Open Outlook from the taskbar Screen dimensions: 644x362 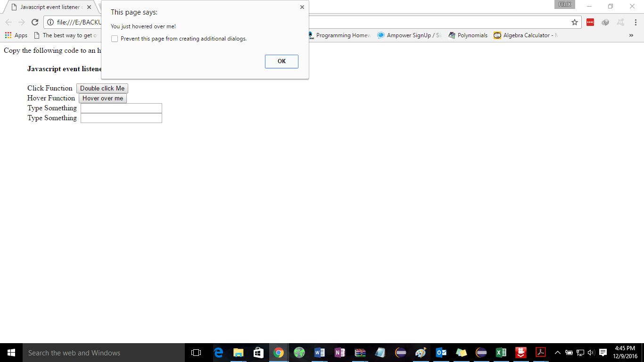(441, 353)
